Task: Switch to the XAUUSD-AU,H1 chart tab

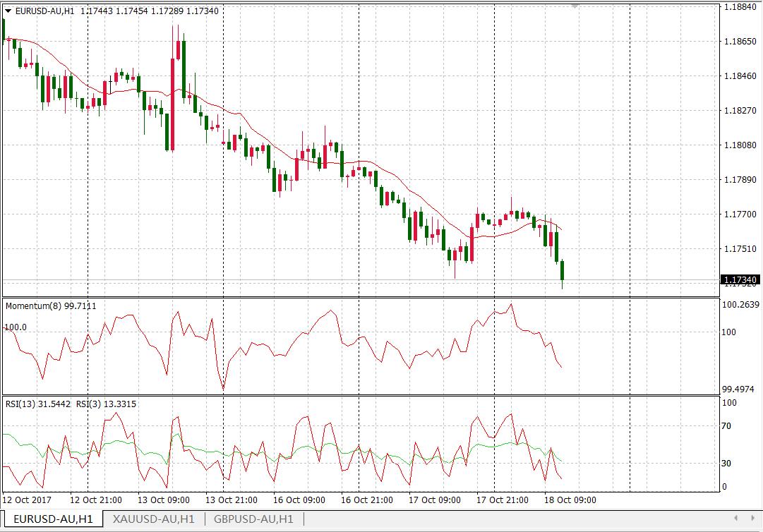Action: pos(154,519)
